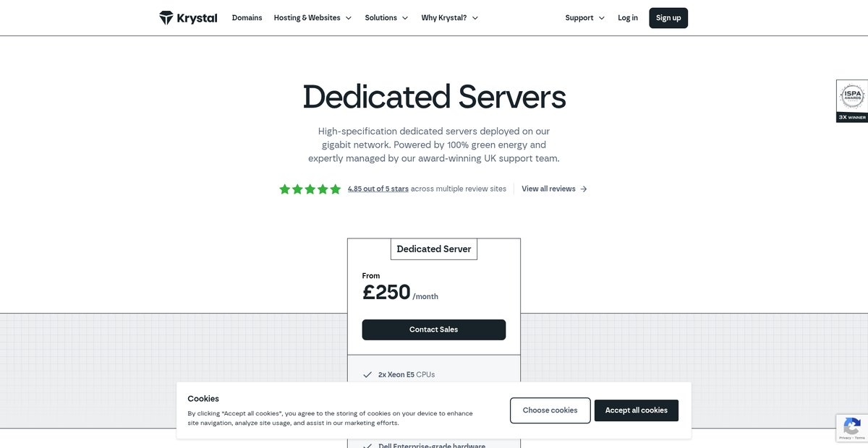Click the Dedicated Servers page heading
Screen dimensions: 868x448
(434, 97)
